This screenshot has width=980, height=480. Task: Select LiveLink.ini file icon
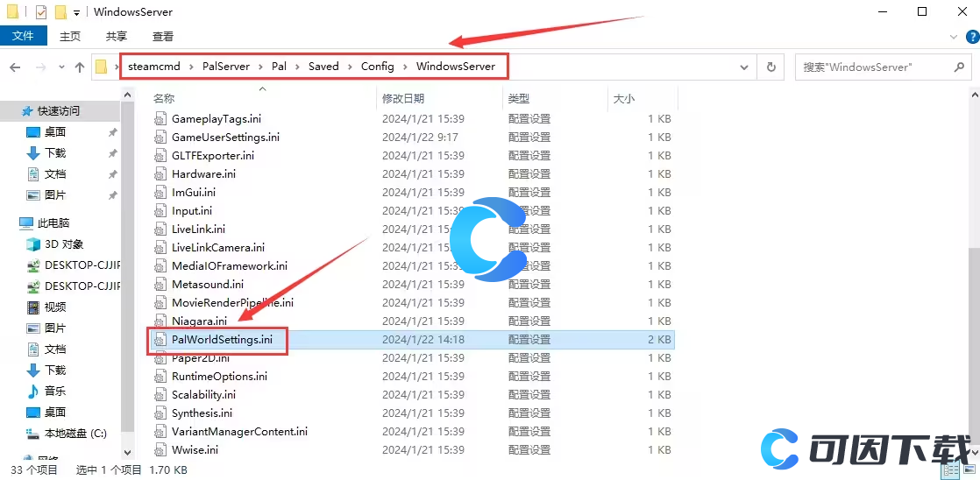click(160, 229)
